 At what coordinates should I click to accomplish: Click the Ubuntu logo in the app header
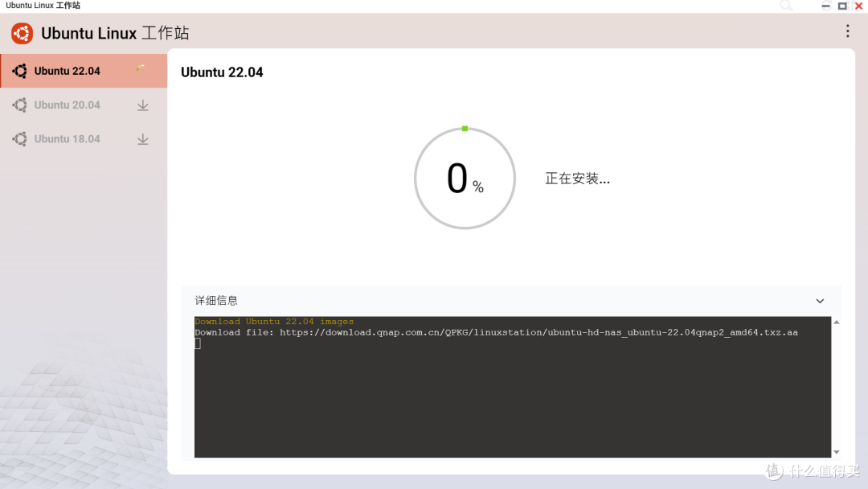click(x=23, y=33)
